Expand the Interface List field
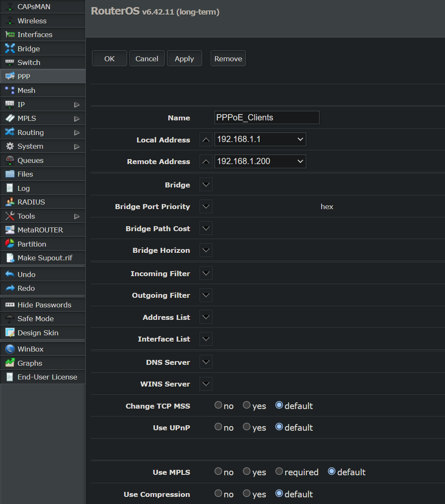Viewport: 445px width, 504px height. click(206, 339)
